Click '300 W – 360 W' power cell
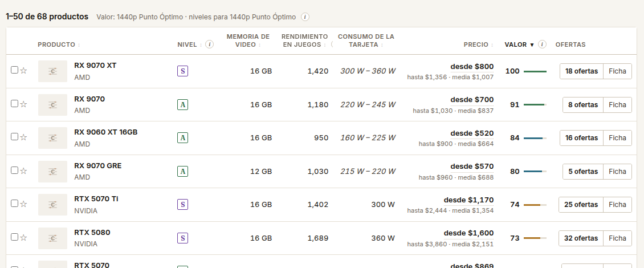 [x=368, y=71]
